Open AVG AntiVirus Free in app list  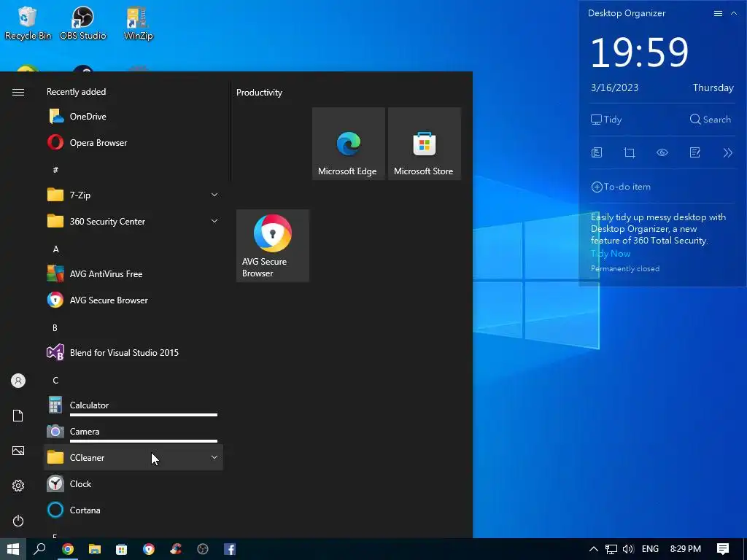click(133, 274)
